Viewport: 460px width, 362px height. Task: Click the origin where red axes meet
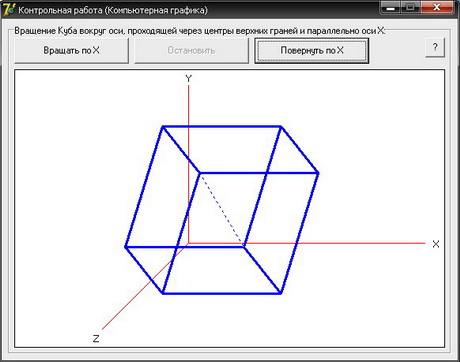point(189,243)
